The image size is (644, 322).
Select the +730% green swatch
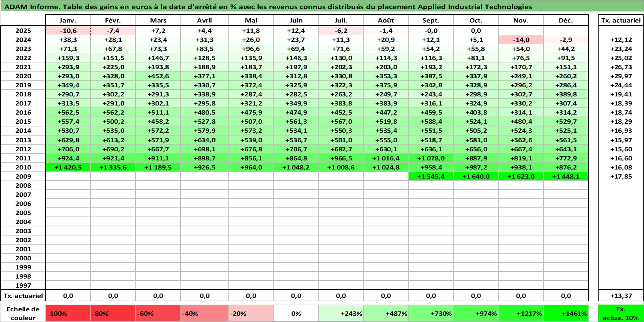point(431,313)
